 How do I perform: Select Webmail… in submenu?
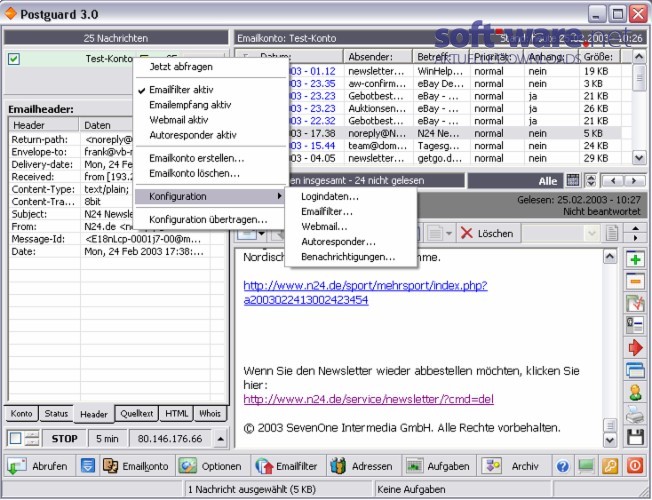tap(351, 227)
